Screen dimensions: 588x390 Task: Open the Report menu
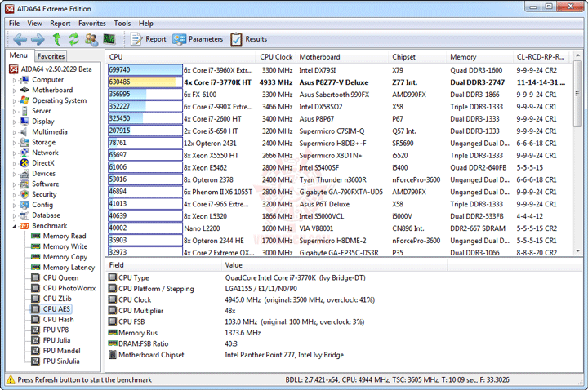click(60, 23)
